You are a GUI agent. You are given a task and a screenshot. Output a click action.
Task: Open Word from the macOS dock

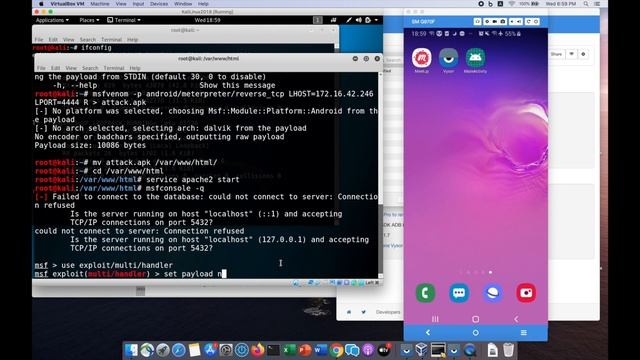320,350
